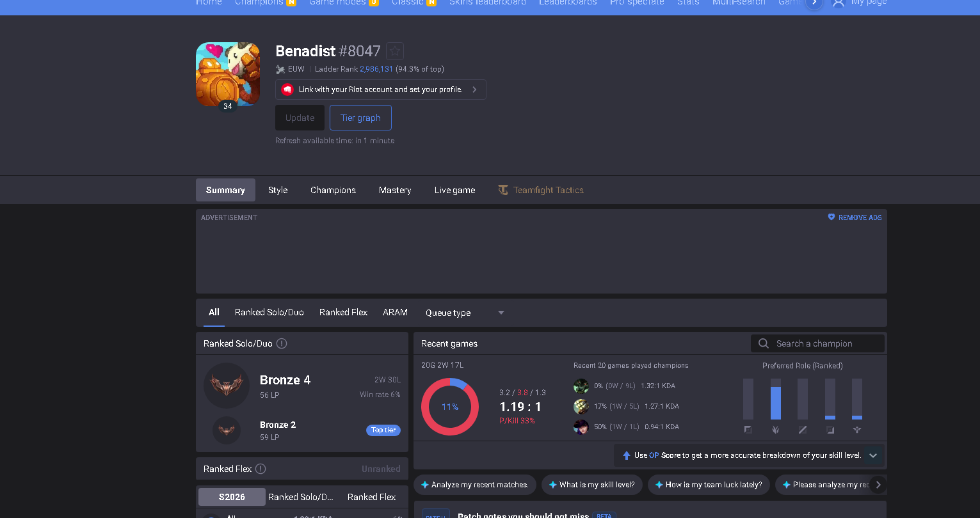Screen dimensions: 980x518
Task: Open the Teamfight Tactics tab label
Action: click(549, 190)
